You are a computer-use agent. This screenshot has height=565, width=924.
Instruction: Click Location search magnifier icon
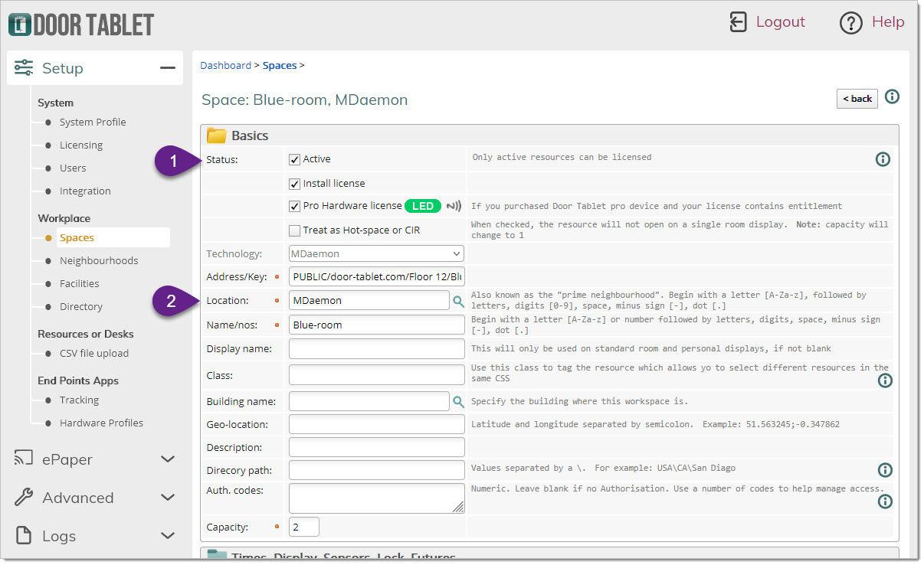(x=458, y=302)
